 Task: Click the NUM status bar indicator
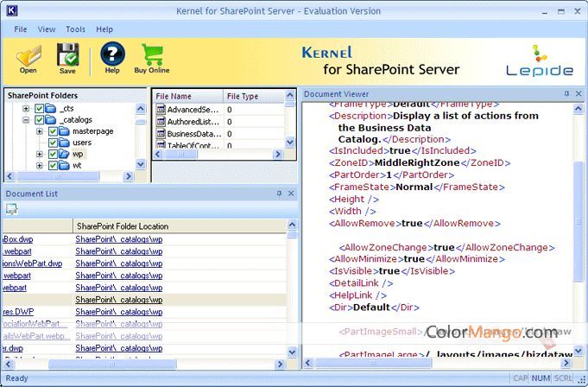click(x=541, y=378)
